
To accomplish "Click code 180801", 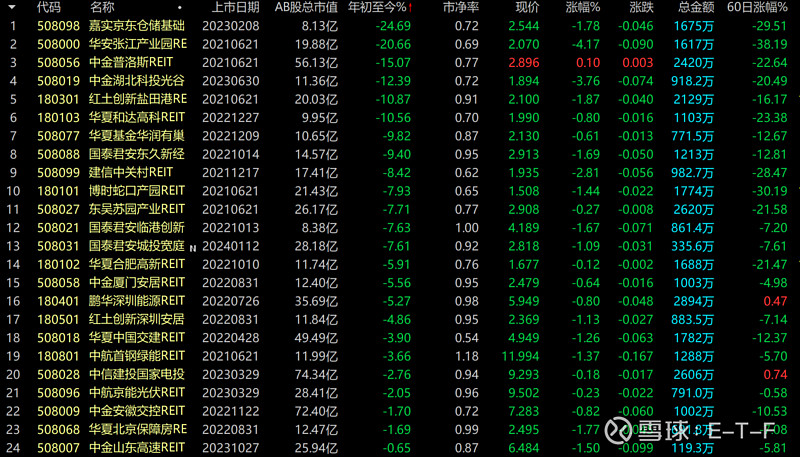I will [59, 356].
